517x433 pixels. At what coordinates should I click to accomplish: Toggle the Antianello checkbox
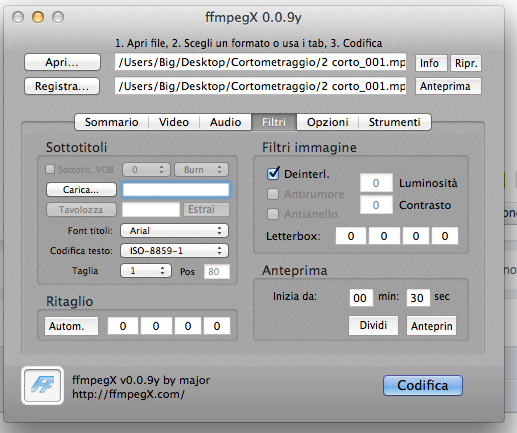[273, 214]
